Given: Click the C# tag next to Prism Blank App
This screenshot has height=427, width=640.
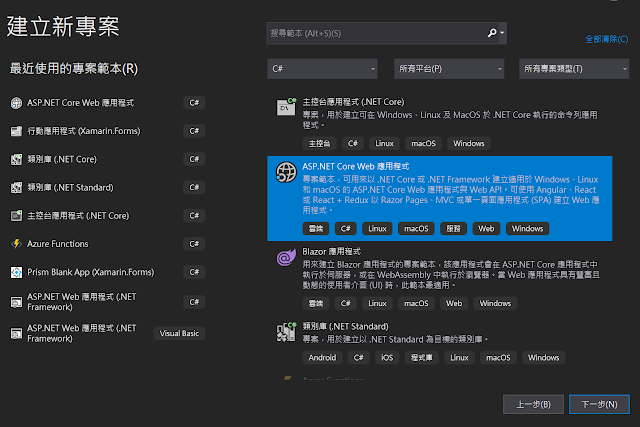Looking at the screenshot, I should 194,272.
